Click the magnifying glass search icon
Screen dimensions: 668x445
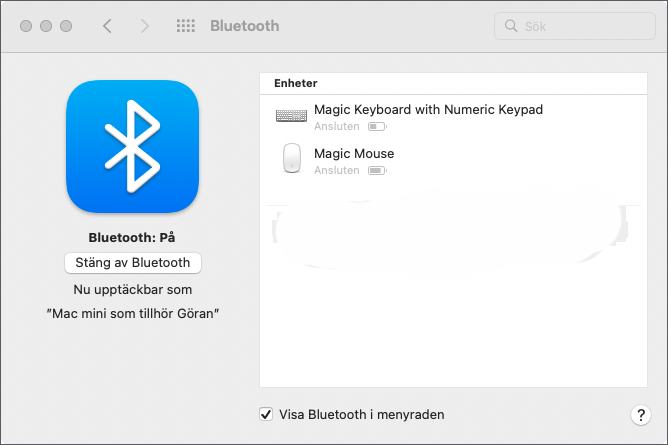tap(512, 26)
